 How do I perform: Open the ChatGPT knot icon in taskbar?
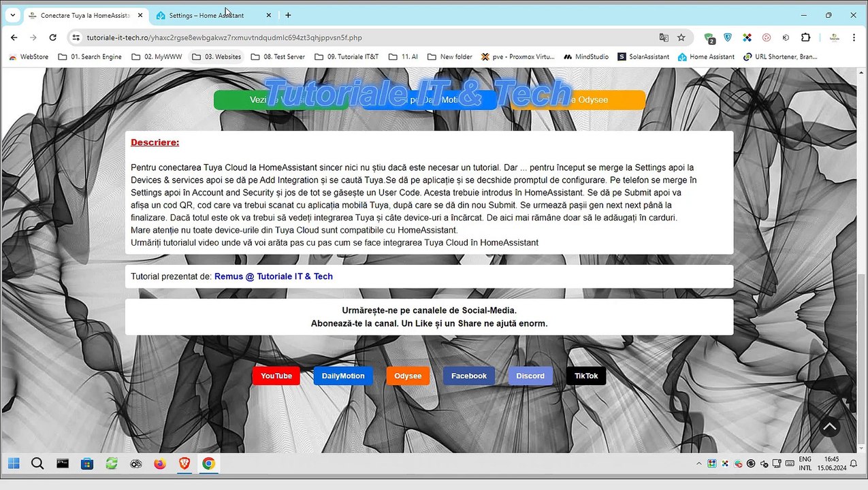coord(135,463)
